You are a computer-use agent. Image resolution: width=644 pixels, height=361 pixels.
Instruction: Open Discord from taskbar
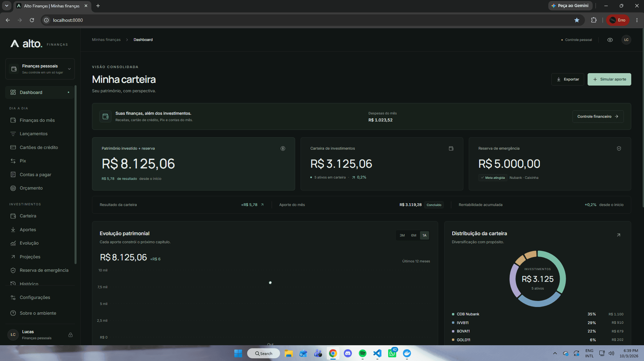[348, 353]
